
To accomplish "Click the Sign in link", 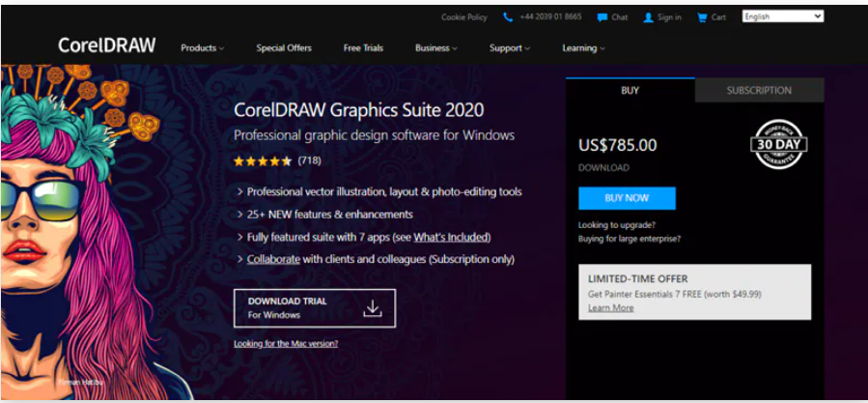I will tap(669, 17).
